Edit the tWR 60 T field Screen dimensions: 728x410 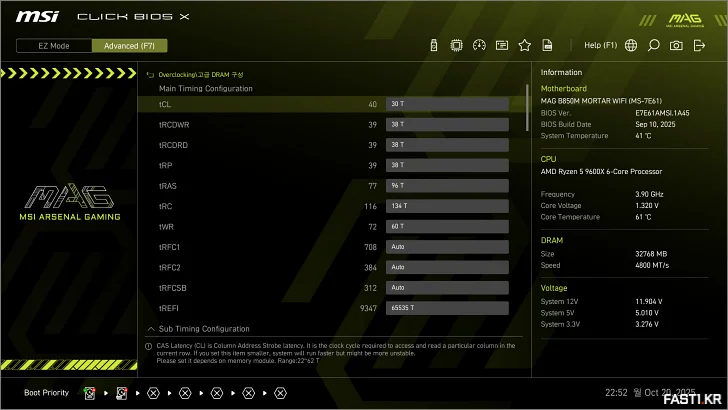[447, 227]
